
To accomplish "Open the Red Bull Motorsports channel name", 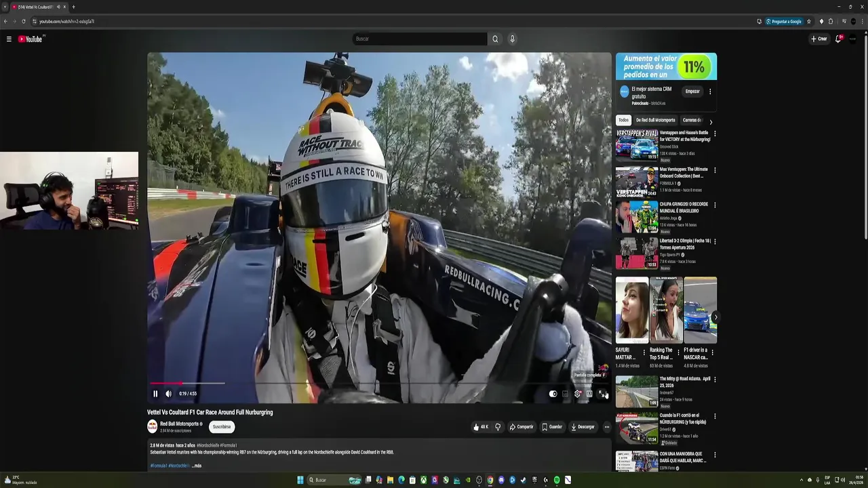I will [x=179, y=424].
